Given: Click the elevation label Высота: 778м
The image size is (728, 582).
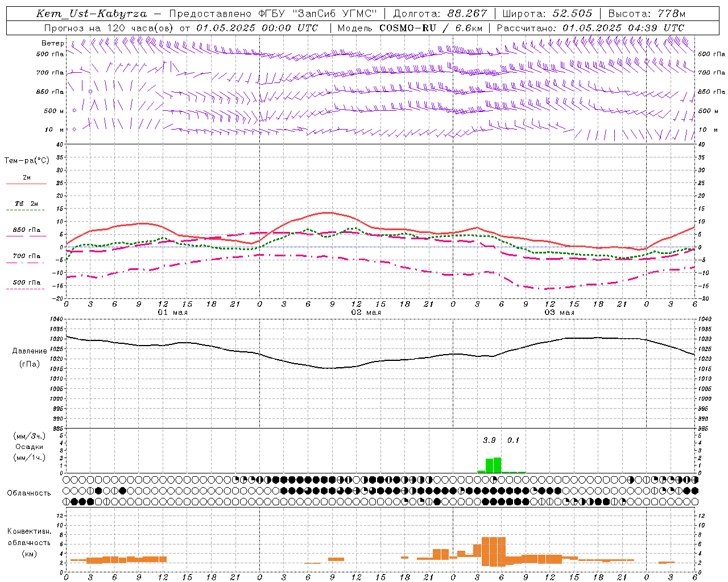Looking at the screenshot, I should coord(647,14).
